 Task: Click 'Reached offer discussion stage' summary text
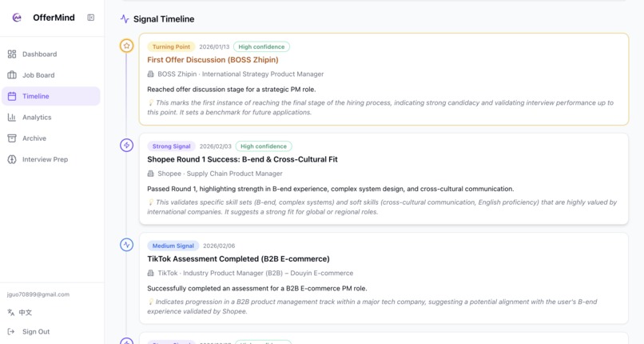point(232,89)
